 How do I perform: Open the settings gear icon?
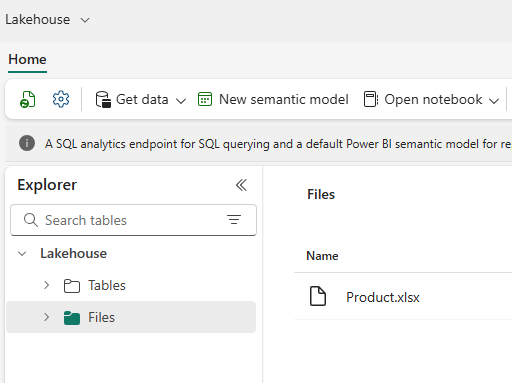pos(61,99)
